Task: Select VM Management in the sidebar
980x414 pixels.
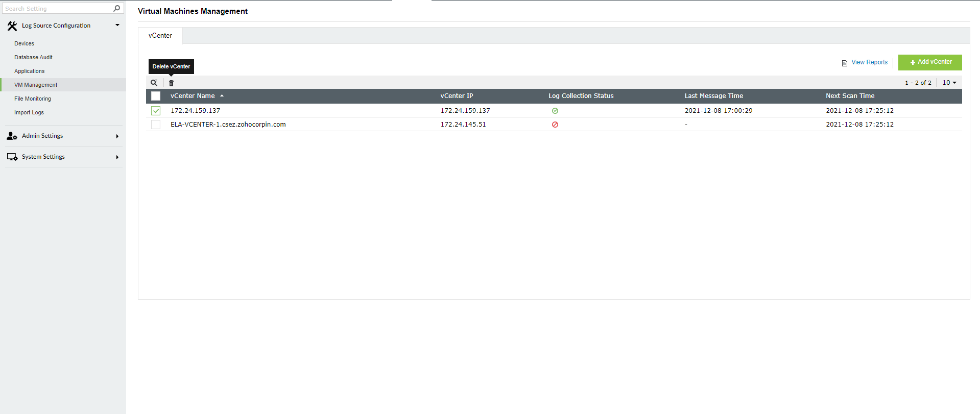Action: [63, 85]
